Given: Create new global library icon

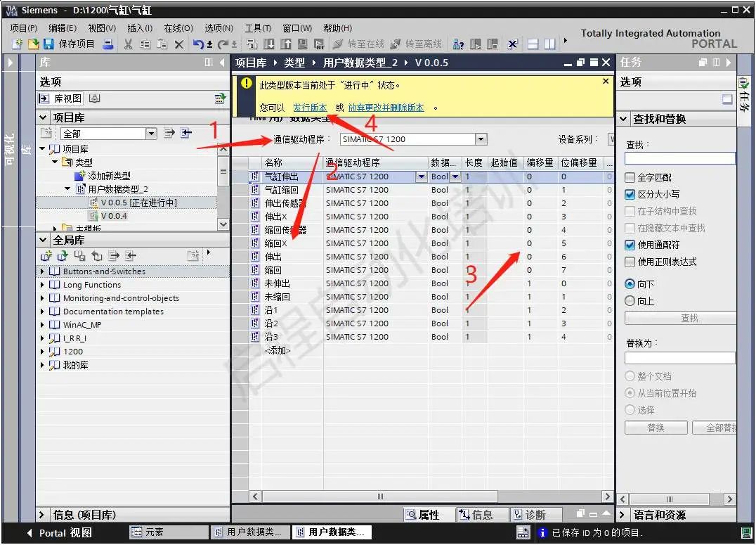Looking at the screenshot, I should point(46,256).
